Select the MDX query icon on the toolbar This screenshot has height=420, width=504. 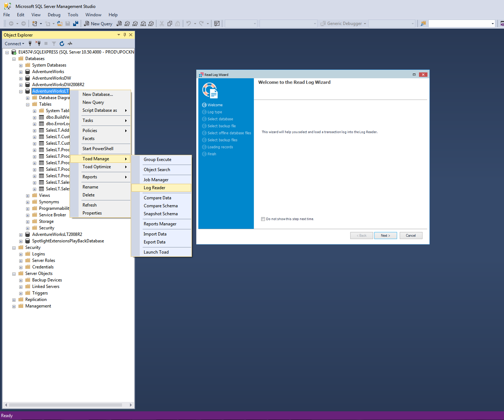(x=127, y=24)
